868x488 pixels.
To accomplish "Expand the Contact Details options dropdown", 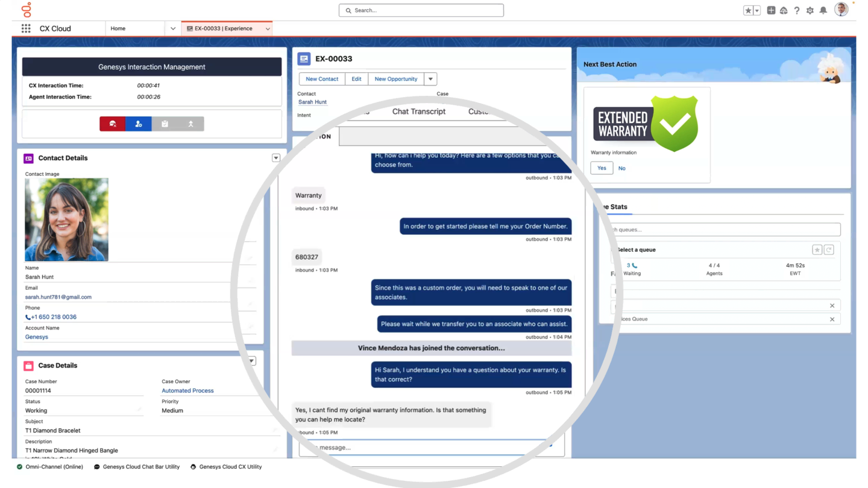I will point(276,158).
